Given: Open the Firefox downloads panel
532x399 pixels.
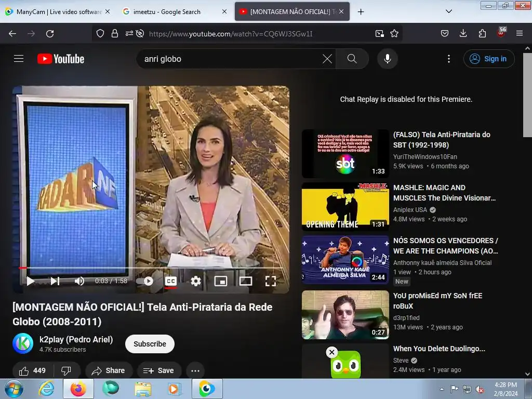Looking at the screenshot, I should click(x=463, y=33).
